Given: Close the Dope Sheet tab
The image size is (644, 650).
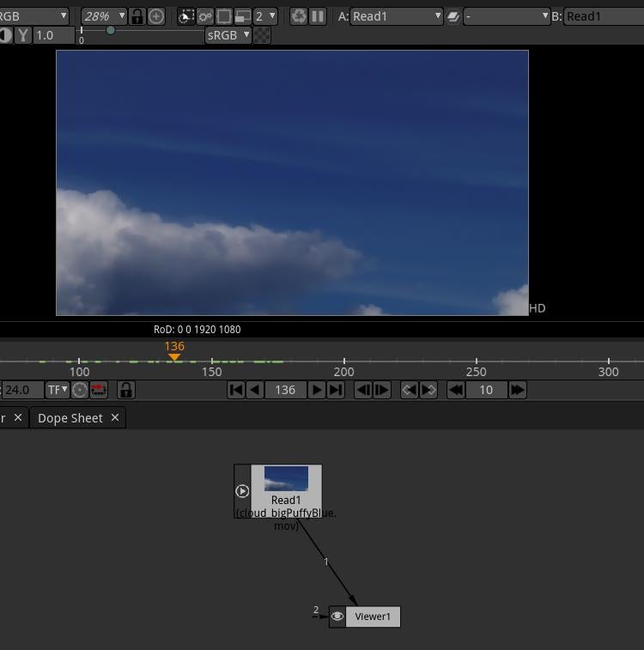Looking at the screenshot, I should click(115, 418).
